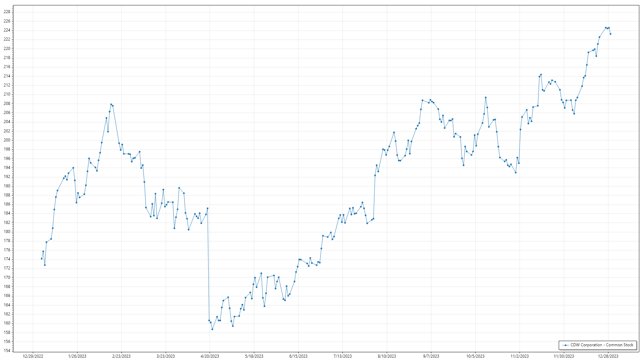Click the CDW Corporation legend entry text

(x=602, y=345)
